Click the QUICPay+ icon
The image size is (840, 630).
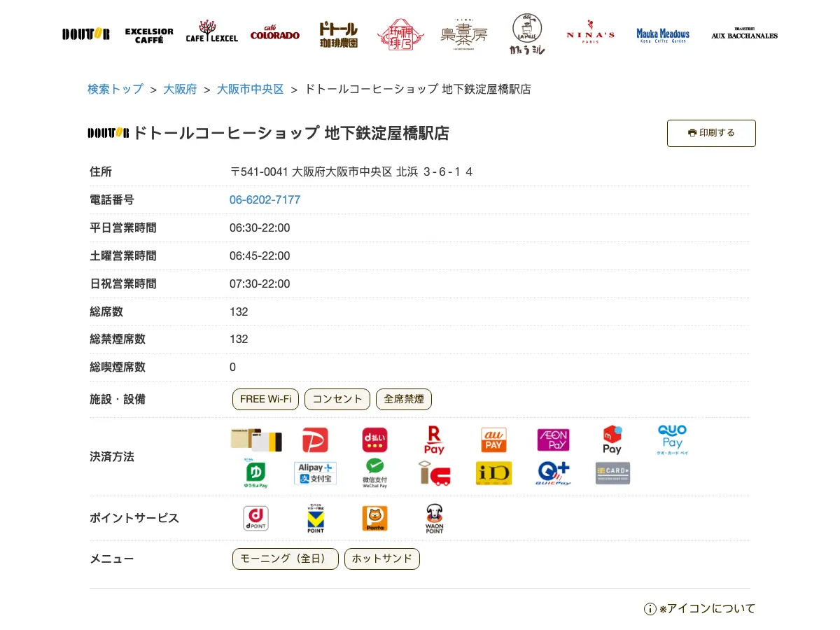point(554,473)
